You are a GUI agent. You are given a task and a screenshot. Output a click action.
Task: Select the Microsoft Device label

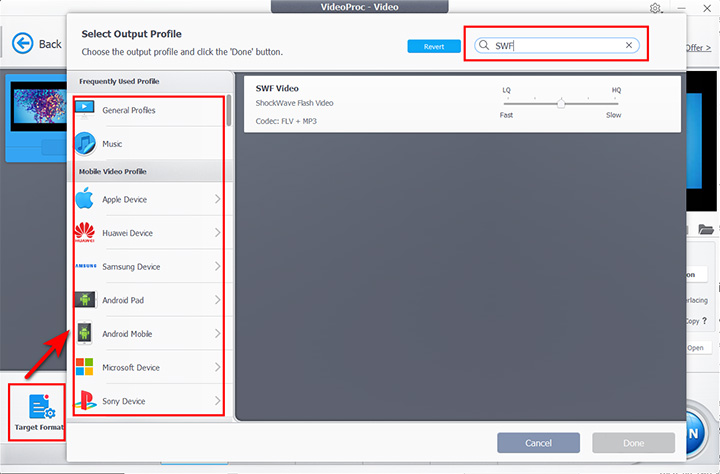point(131,367)
